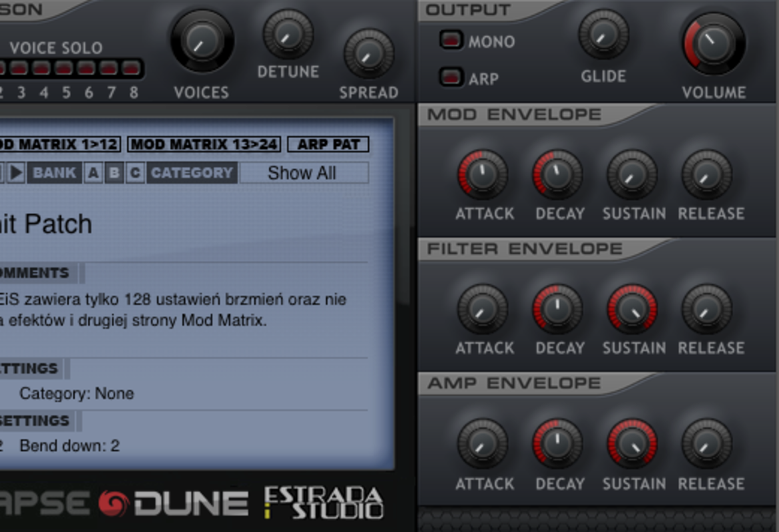This screenshot has height=532, width=779.
Task: Select bank B
Action: click(114, 173)
